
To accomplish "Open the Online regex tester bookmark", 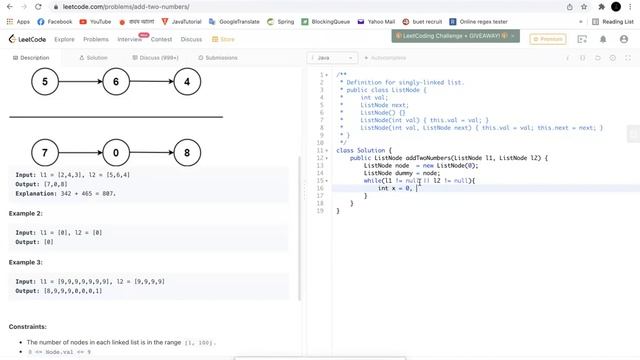I will (x=478, y=22).
